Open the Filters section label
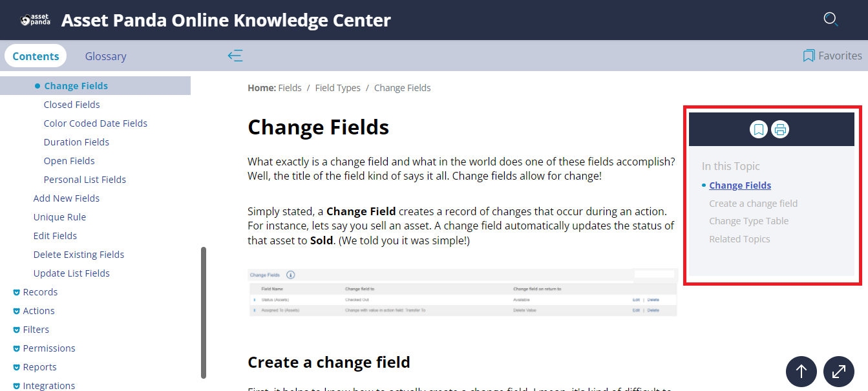The image size is (868, 391). [x=36, y=330]
